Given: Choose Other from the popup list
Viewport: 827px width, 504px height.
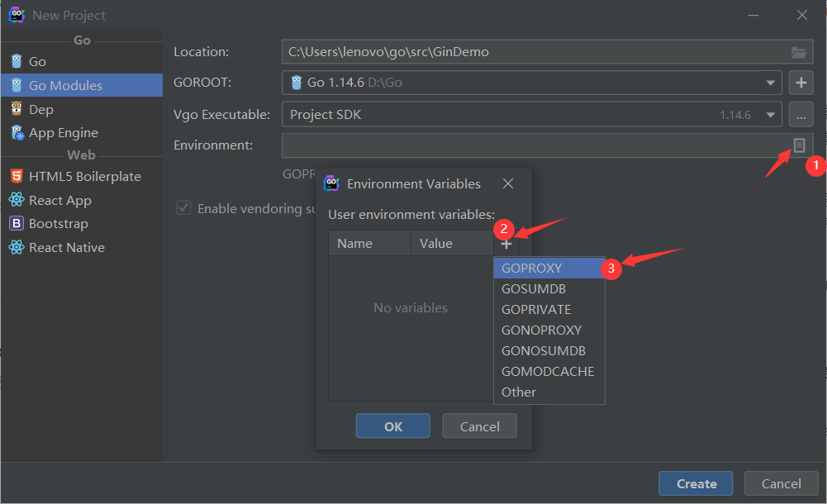Looking at the screenshot, I should [x=549, y=392].
